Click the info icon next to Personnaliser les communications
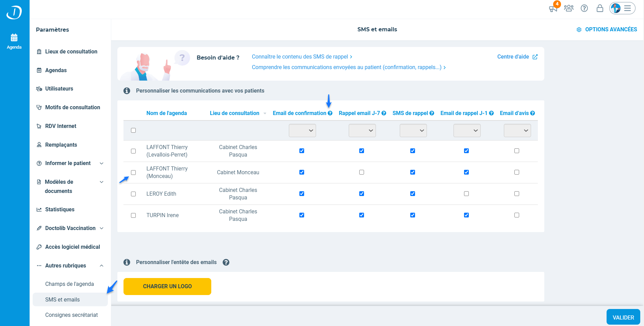This screenshot has width=644, height=326. click(x=127, y=91)
